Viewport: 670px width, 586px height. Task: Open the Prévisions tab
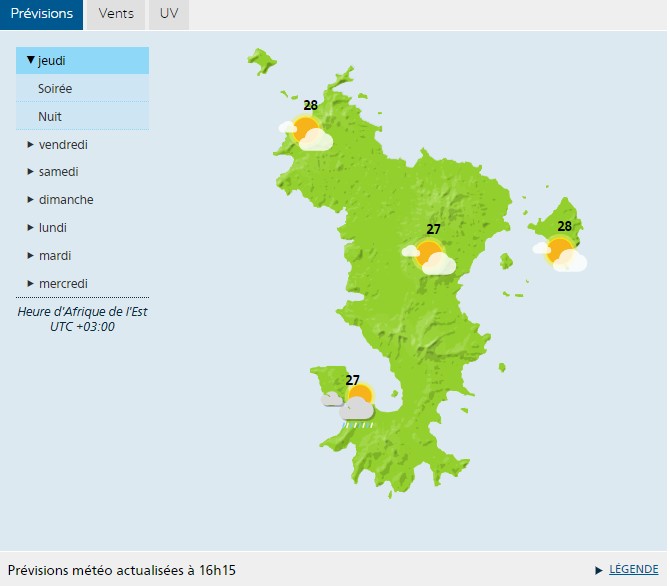41,14
